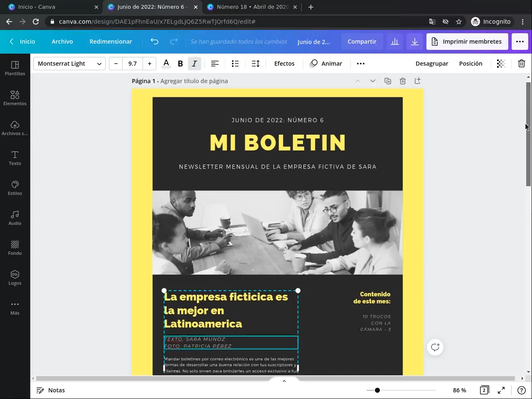Click the transparency checkerboard icon
532x399 pixels.
tap(501, 64)
